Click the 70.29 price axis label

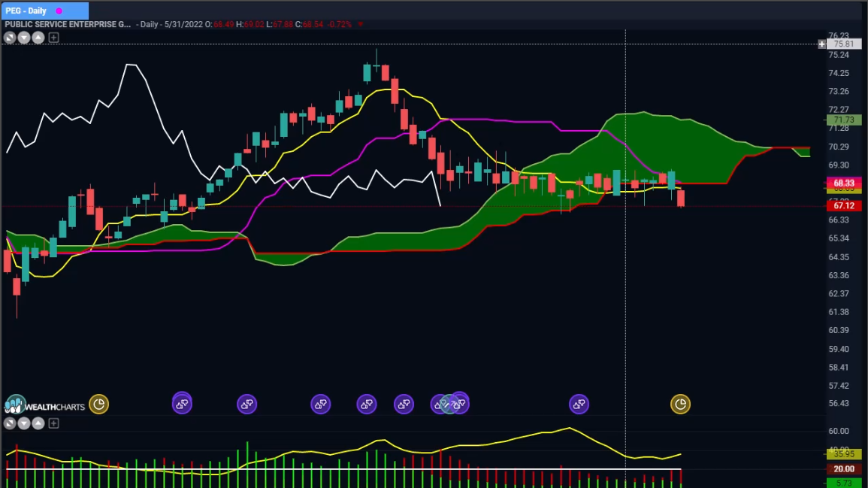coord(839,147)
